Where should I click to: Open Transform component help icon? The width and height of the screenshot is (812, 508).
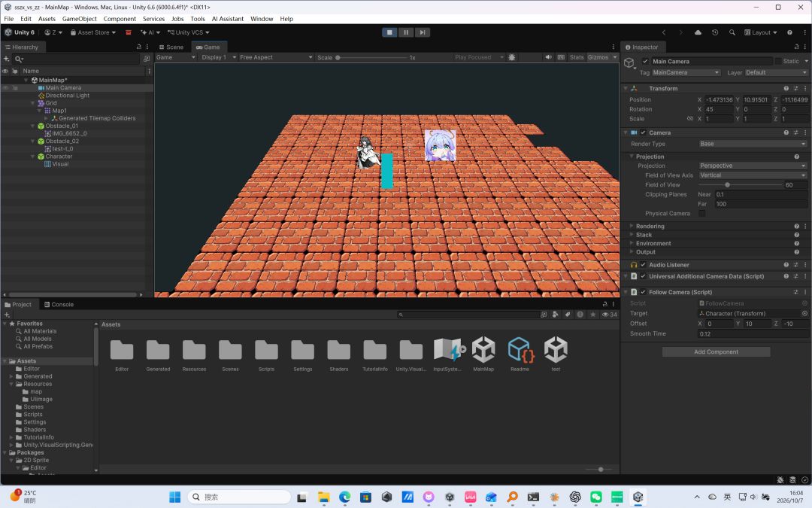click(786, 89)
